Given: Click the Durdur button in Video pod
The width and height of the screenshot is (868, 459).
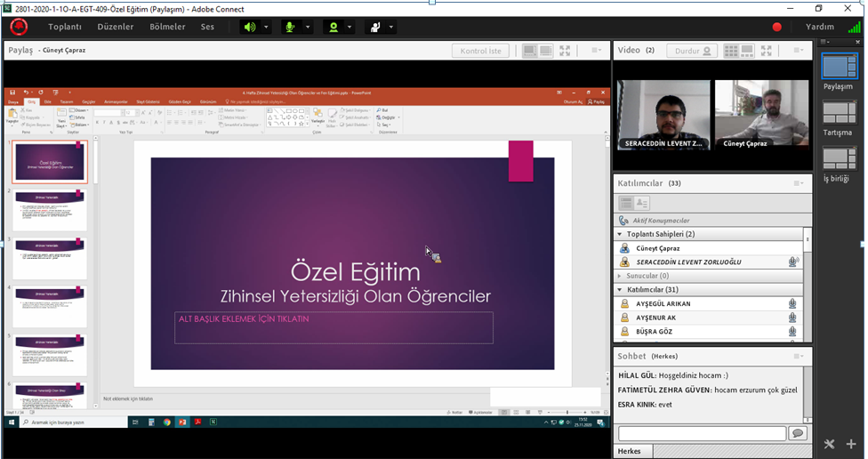Looking at the screenshot, I should (x=692, y=51).
